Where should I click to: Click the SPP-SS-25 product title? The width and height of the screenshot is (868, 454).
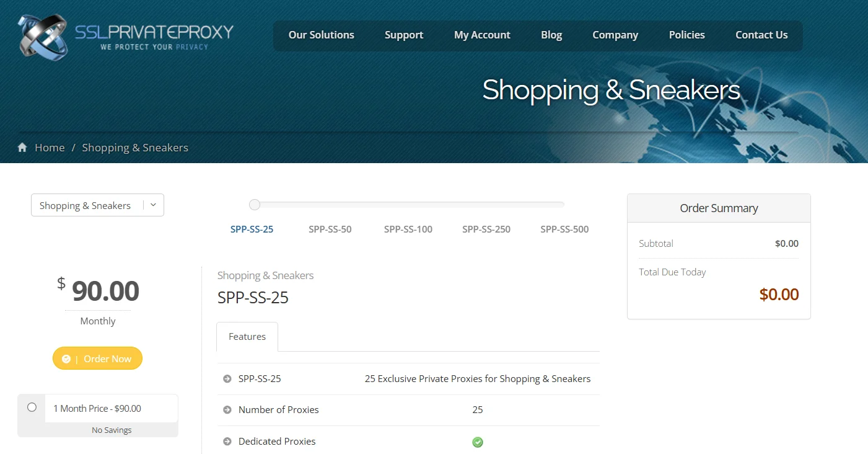pyautogui.click(x=253, y=298)
